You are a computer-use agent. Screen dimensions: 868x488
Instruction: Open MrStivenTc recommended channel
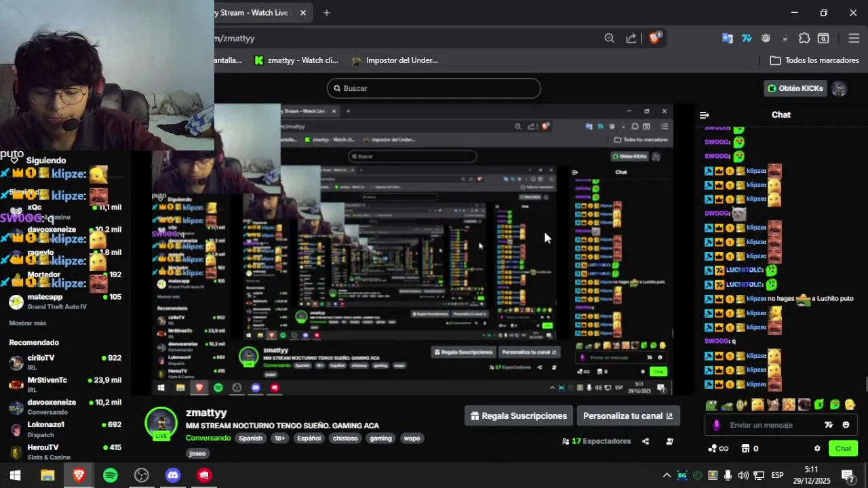[65, 384]
